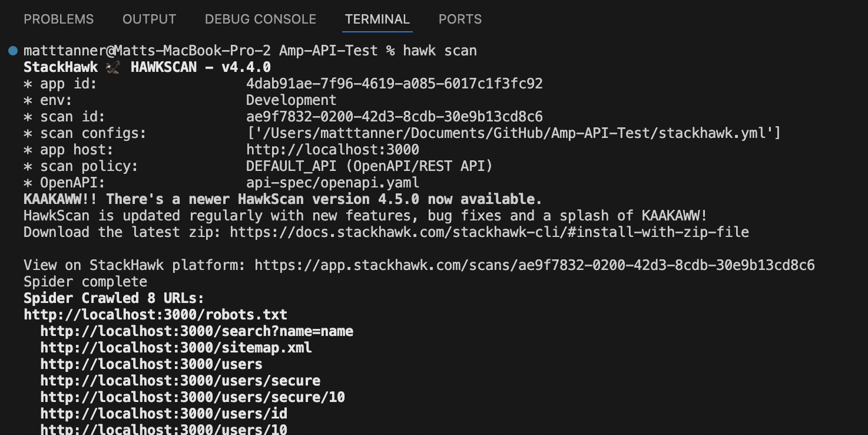The image size is (868, 435).
Task: Click the StackHawk hawk emoji icon
Action: tap(113, 67)
